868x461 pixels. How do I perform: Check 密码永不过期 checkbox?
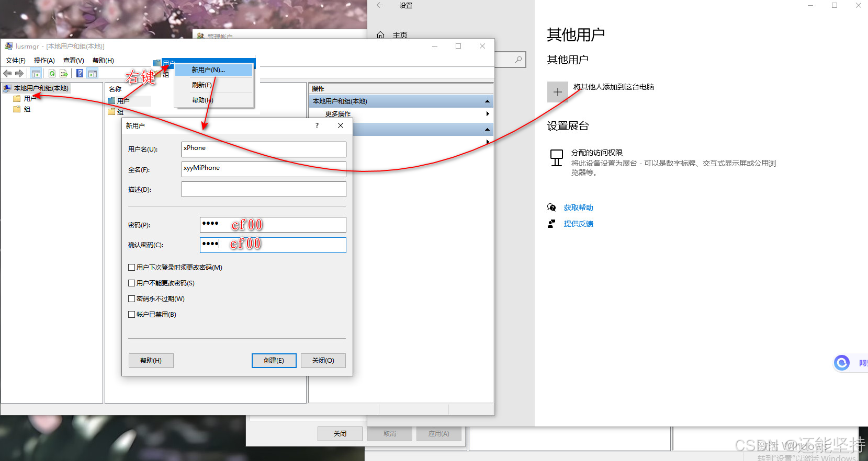[x=132, y=298]
